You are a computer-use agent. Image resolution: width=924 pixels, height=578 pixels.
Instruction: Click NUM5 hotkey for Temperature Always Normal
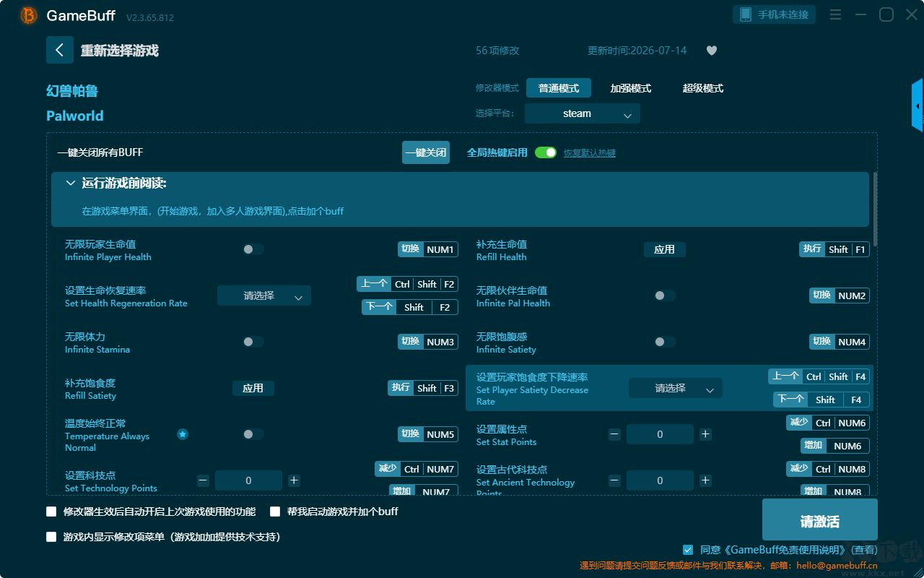click(428, 434)
